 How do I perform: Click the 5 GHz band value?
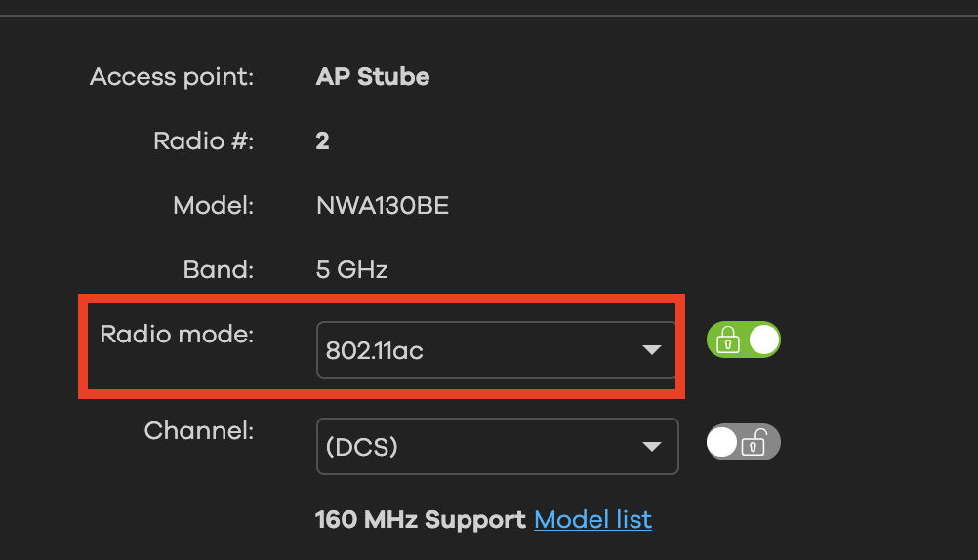click(351, 270)
